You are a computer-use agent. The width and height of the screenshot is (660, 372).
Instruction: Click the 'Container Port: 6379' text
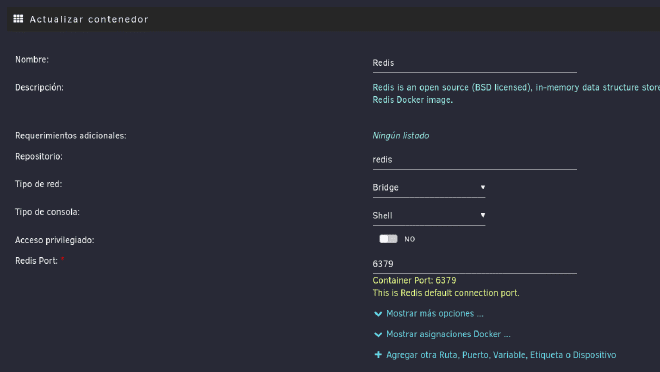coord(414,280)
